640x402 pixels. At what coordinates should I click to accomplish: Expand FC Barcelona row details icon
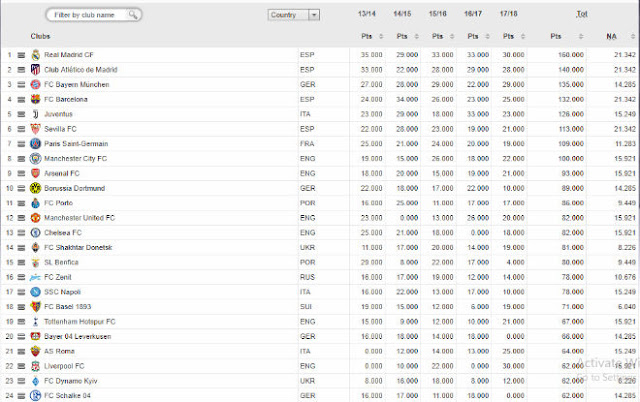(x=21, y=100)
